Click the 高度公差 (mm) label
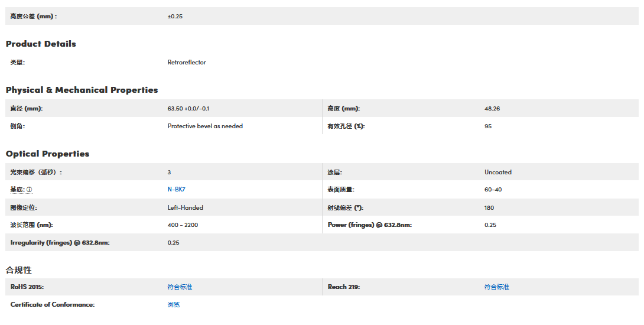644x325 pixels. [x=34, y=16]
